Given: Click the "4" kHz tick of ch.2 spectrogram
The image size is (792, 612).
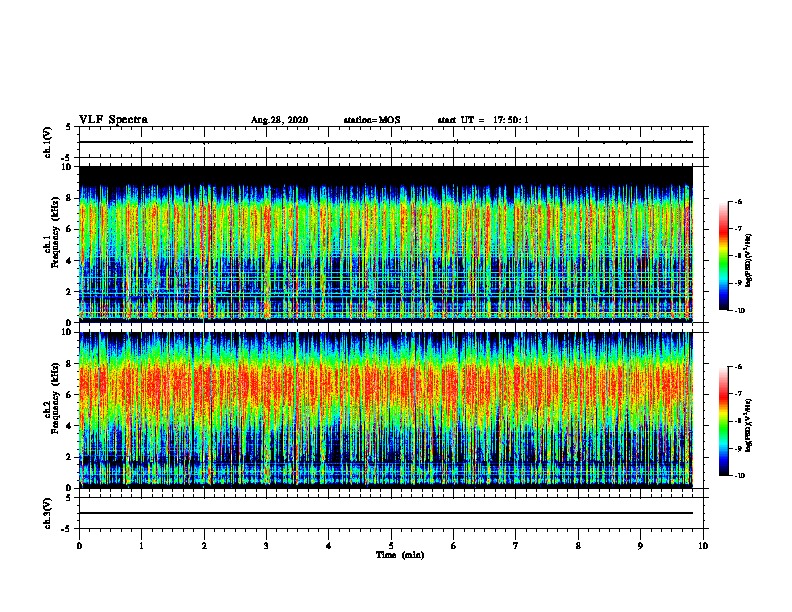Looking at the screenshot, I should coord(69,426).
